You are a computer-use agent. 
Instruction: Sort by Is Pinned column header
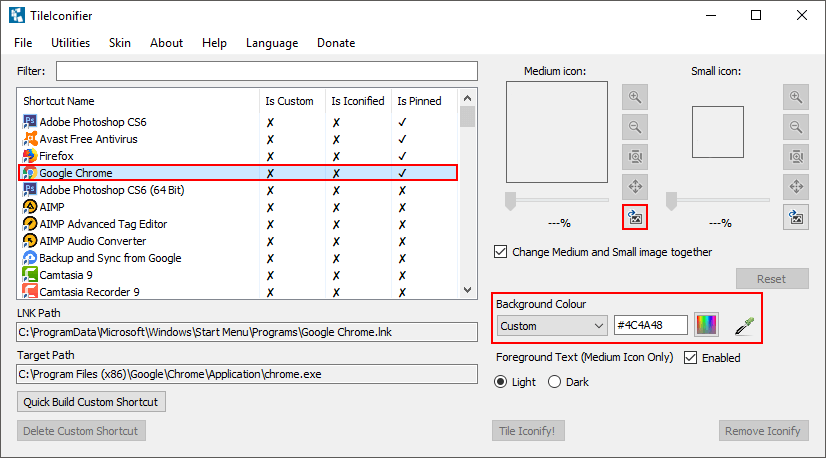pyautogui.click(x=423, y=101)
